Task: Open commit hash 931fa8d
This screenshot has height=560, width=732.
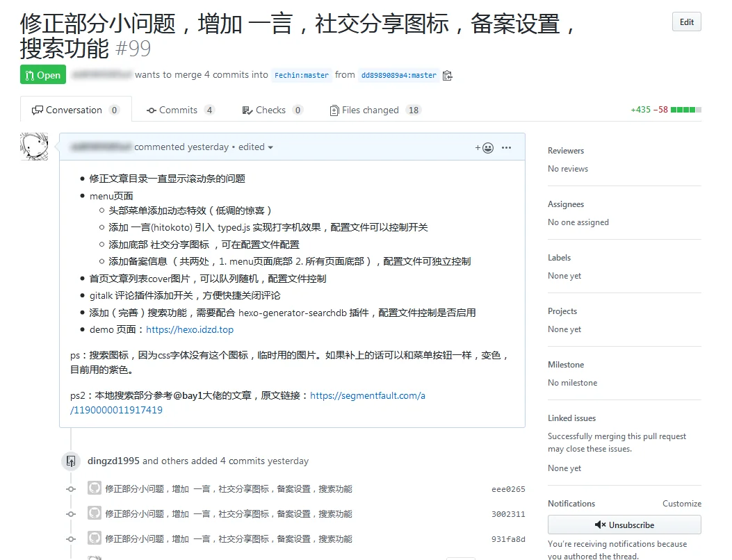Action: point(508,539)
